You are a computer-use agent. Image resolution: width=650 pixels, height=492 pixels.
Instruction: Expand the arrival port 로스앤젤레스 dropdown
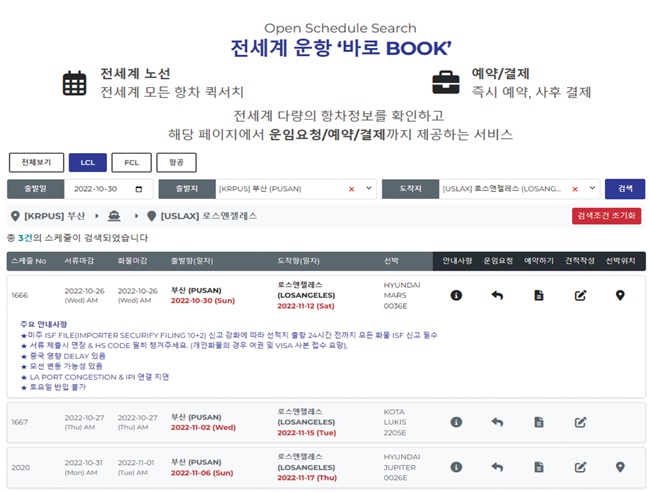click(x=590, y=189)
